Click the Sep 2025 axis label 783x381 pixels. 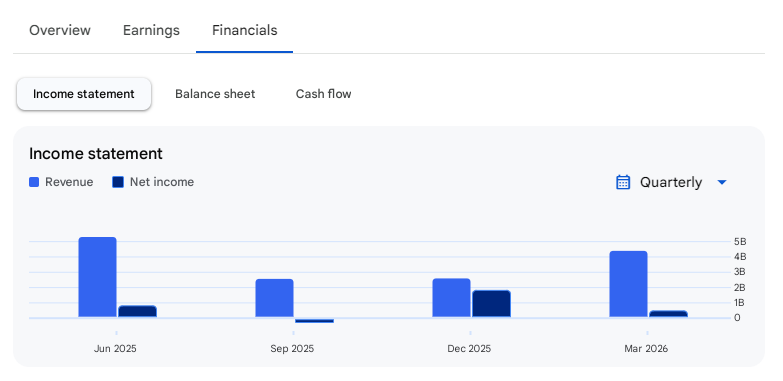click(292, 349)
